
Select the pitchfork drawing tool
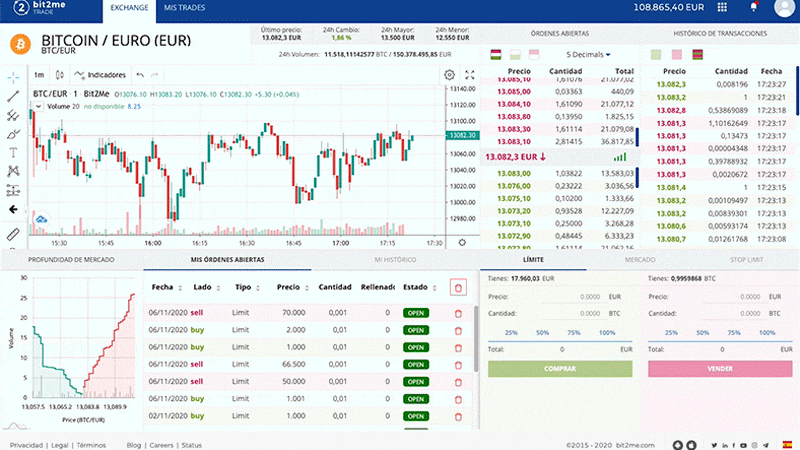point(13,115)
